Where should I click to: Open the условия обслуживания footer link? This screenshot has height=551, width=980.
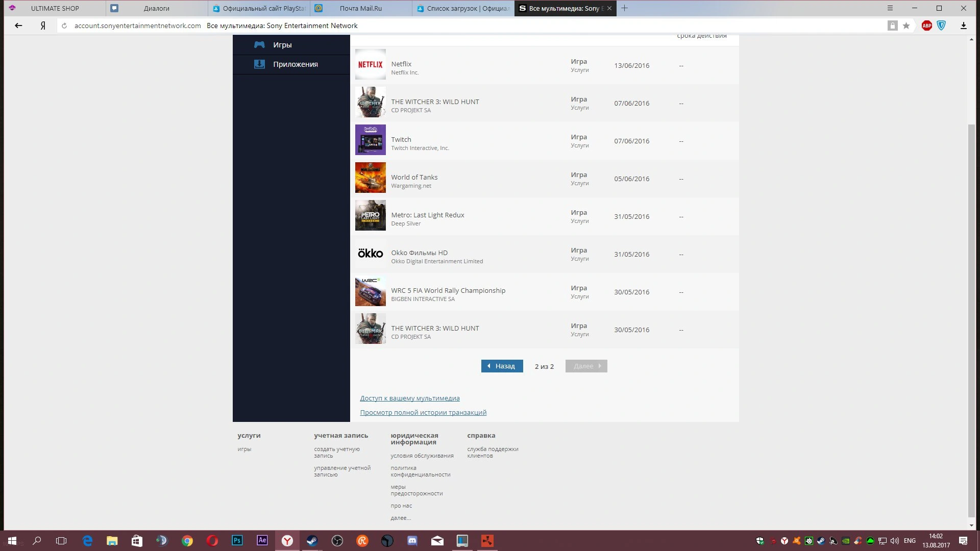[422, 456]
